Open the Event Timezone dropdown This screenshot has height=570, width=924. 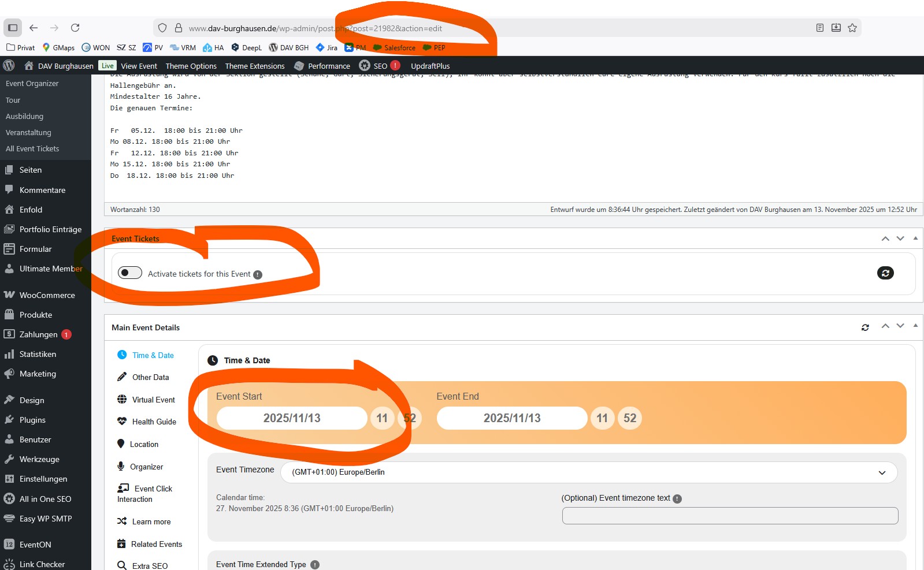[588, 472]
